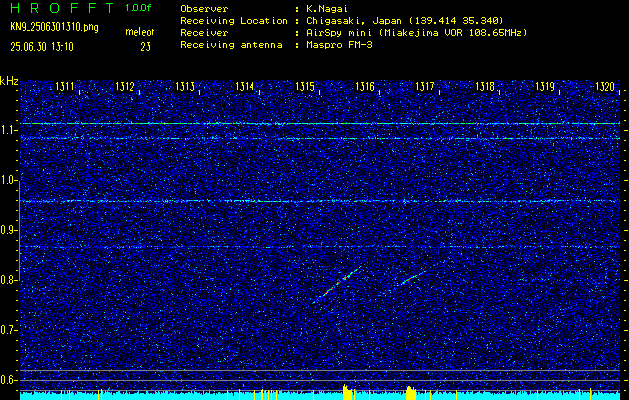Viewport: 629px width, 400px height.
Task: Select the meteor count value 23
Action: [x=146, y=47]
